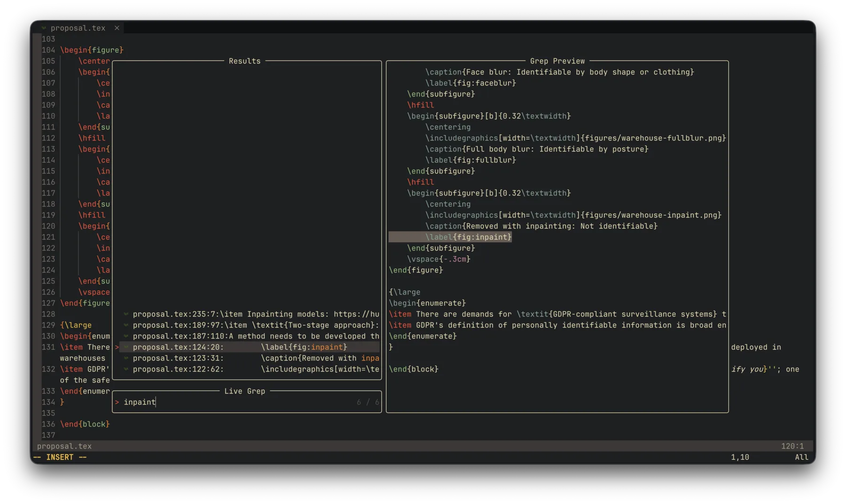Viewport: 846px width, 504px height.
Task: Click the prompt arrow in the Live Grep box
Action: click(x=117, y=402)
